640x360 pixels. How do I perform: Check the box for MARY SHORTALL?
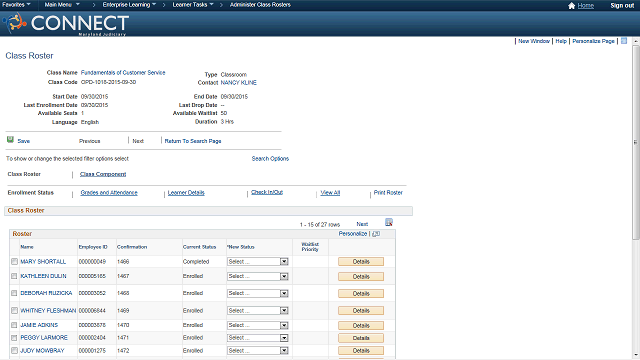pos(14,262)
